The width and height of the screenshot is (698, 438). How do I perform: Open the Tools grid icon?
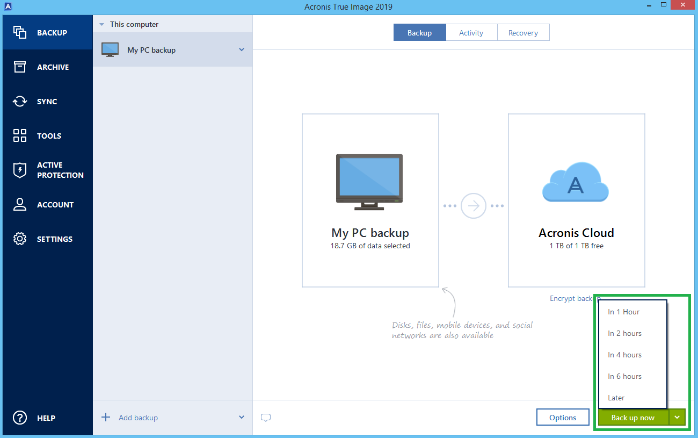(20, 136)
